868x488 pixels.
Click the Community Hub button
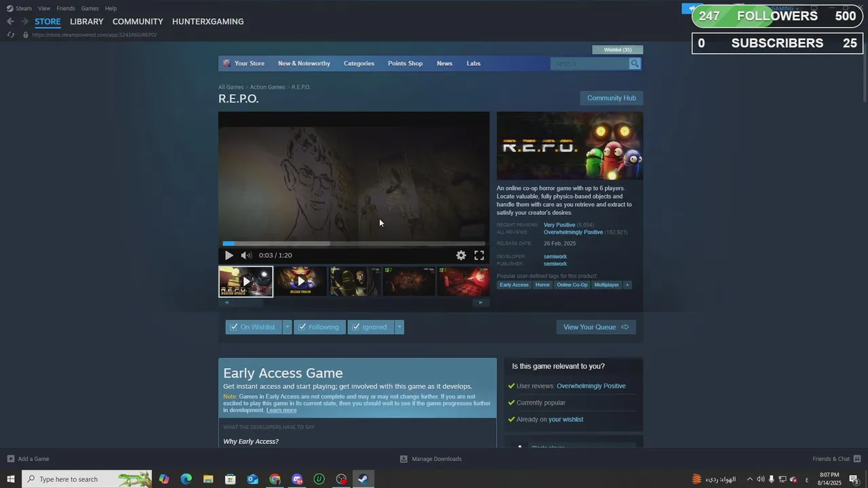point(612,98)
